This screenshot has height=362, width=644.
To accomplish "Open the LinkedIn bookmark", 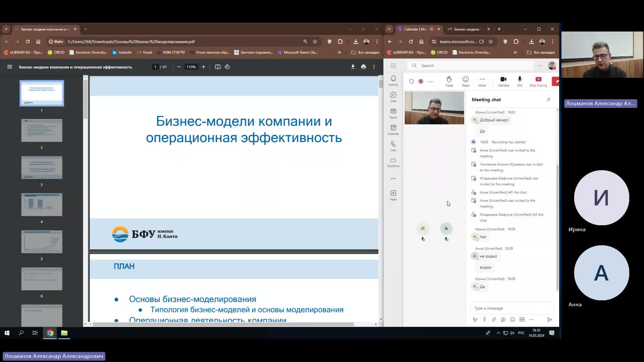I will tap(122, 52).
